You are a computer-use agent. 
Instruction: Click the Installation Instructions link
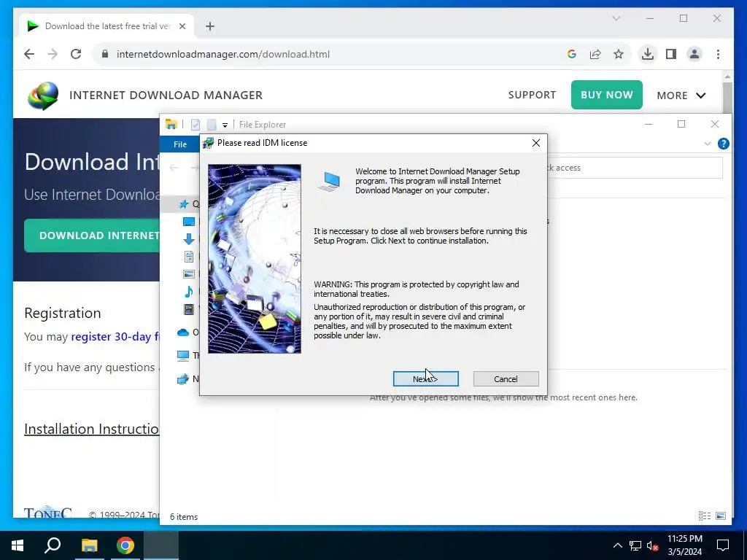click(x=91, y=429)
